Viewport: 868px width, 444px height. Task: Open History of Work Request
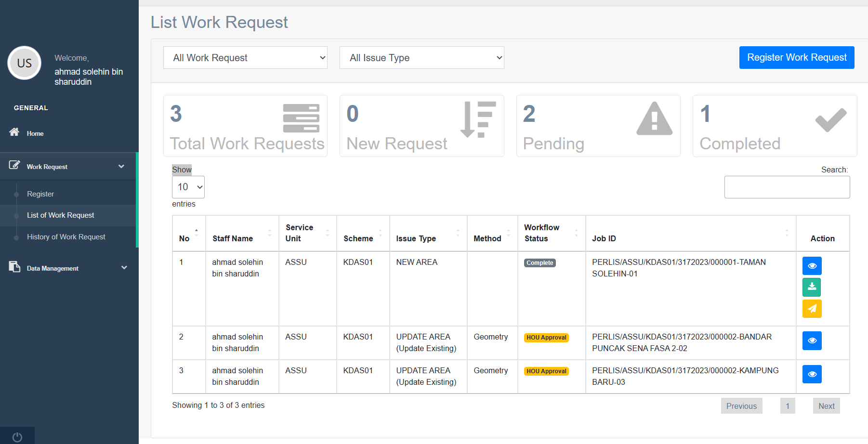tap(66, 237)
